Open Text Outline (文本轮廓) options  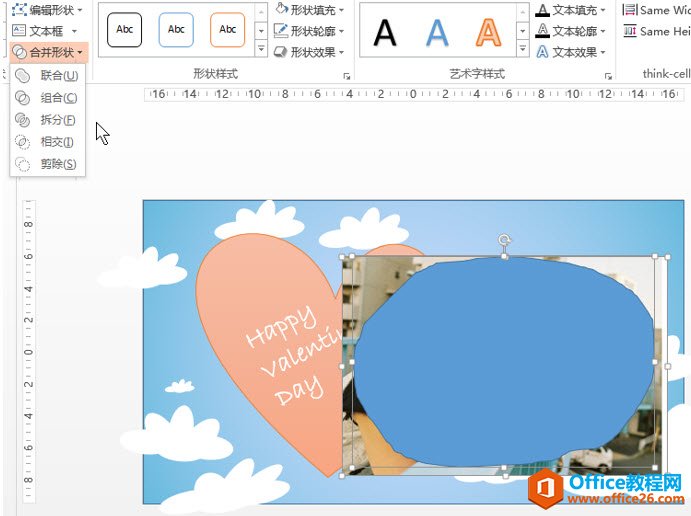pos(572,31)
